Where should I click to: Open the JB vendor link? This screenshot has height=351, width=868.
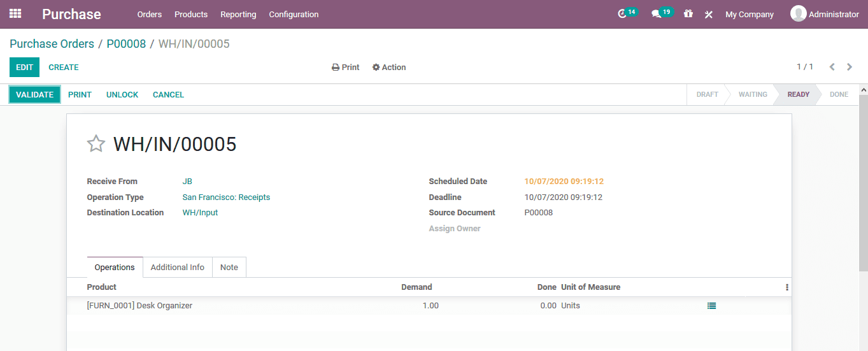coord(187,182)
